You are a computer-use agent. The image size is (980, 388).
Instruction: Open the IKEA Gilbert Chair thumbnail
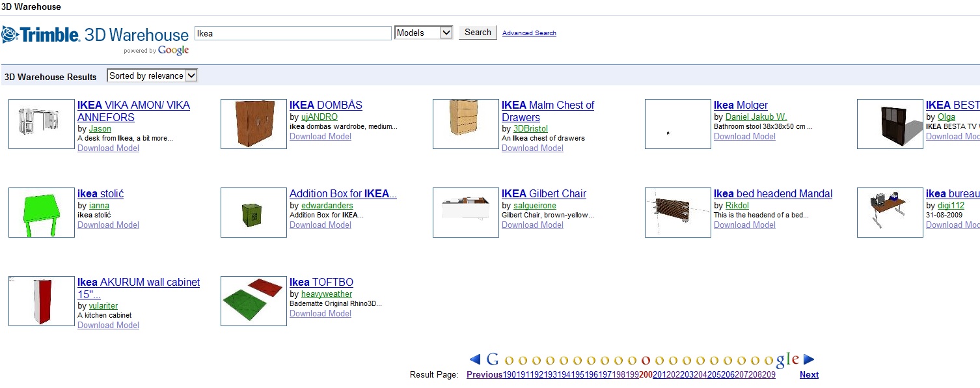tap(466, 212)
